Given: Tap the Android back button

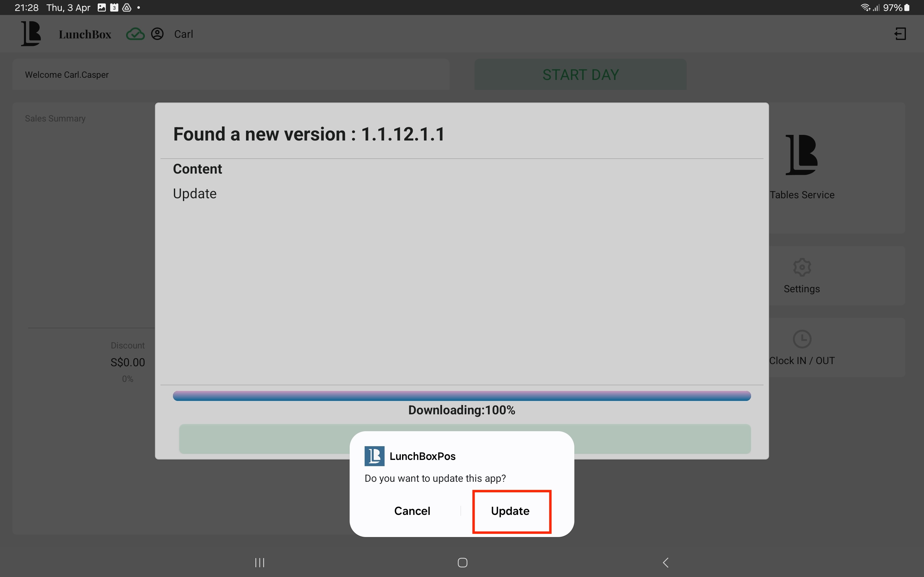Looking at the screenshot, I should click(x=666, y=563).
